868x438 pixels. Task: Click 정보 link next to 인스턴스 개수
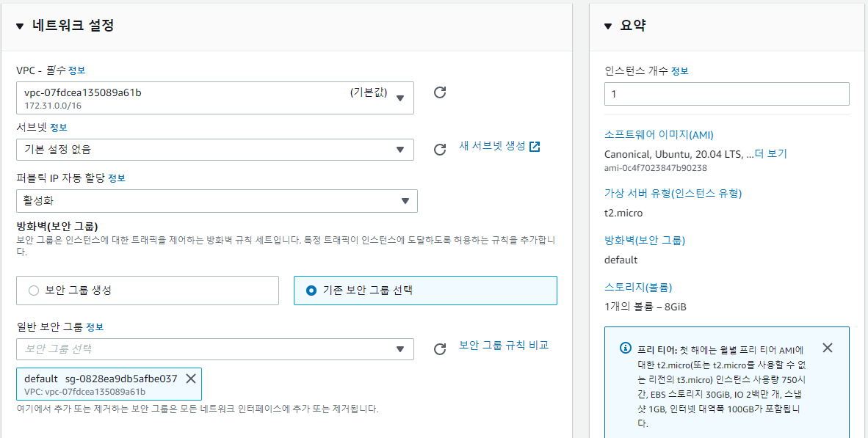(x=680, y=70)
